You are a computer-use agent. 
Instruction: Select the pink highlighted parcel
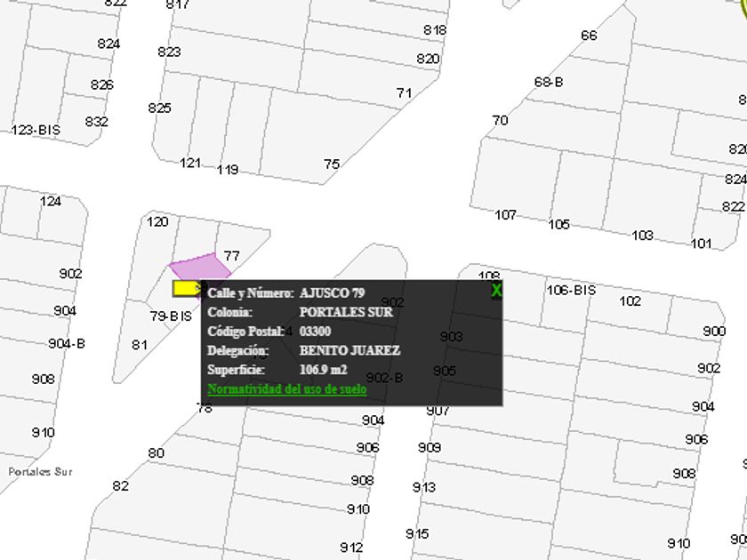pyautogui.click(x=197, y=268)
